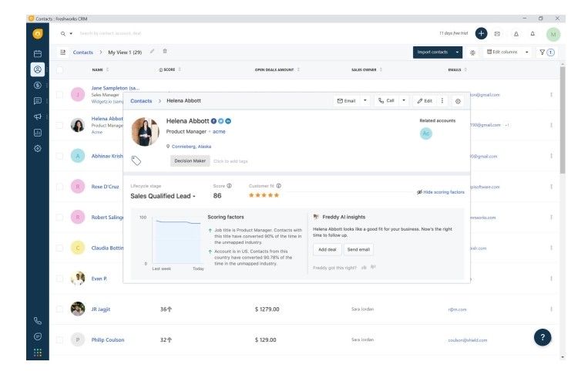Open the filter icon in the toolbar

click(546, 52)
